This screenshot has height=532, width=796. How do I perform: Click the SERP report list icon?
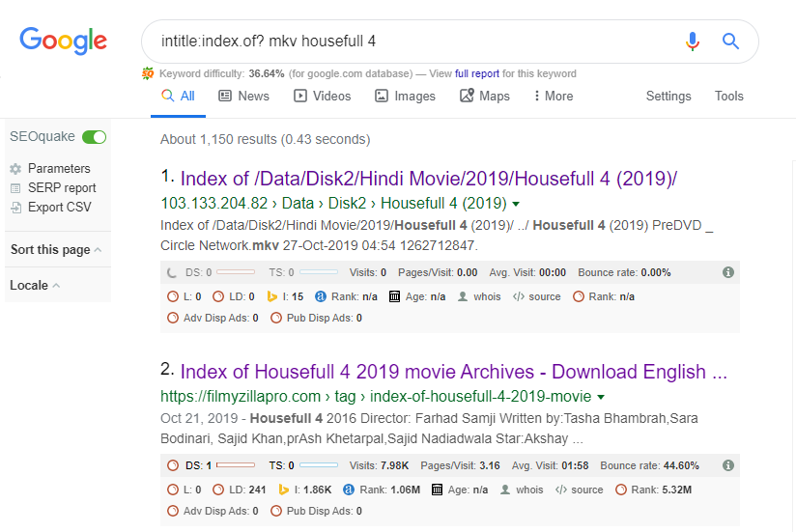15,188
